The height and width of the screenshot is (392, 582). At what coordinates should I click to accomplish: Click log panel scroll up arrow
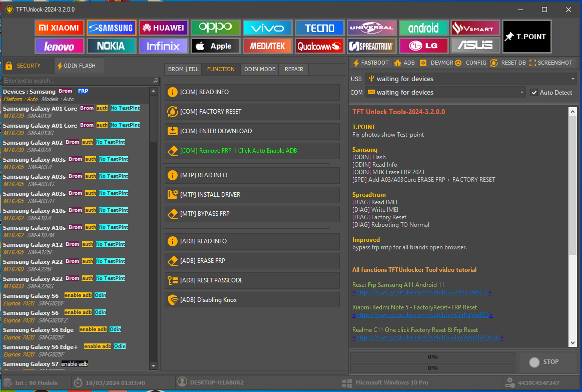tap(572, 111)
